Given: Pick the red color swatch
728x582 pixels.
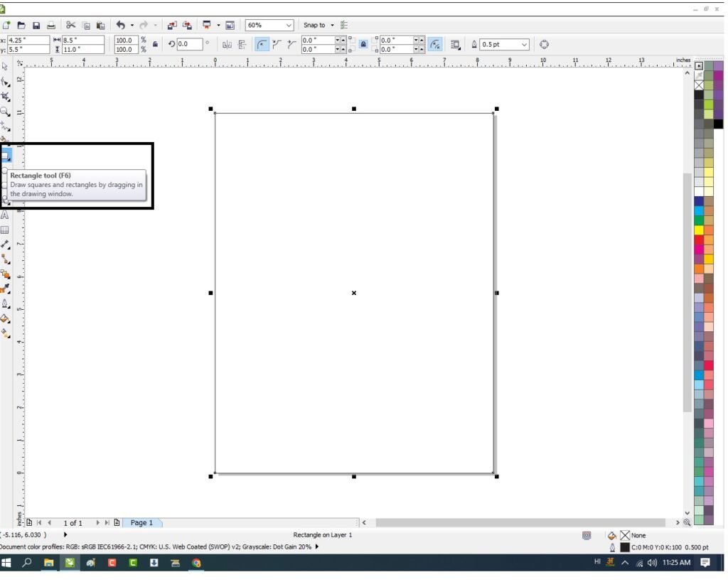Looking at the screenshot, I should 699,240.
